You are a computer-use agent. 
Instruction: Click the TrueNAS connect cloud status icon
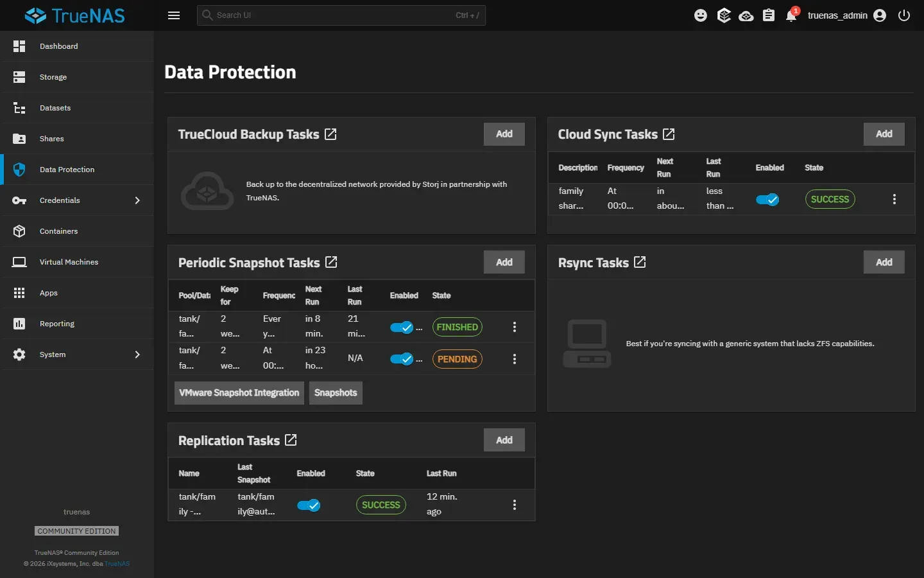(746, 15)
